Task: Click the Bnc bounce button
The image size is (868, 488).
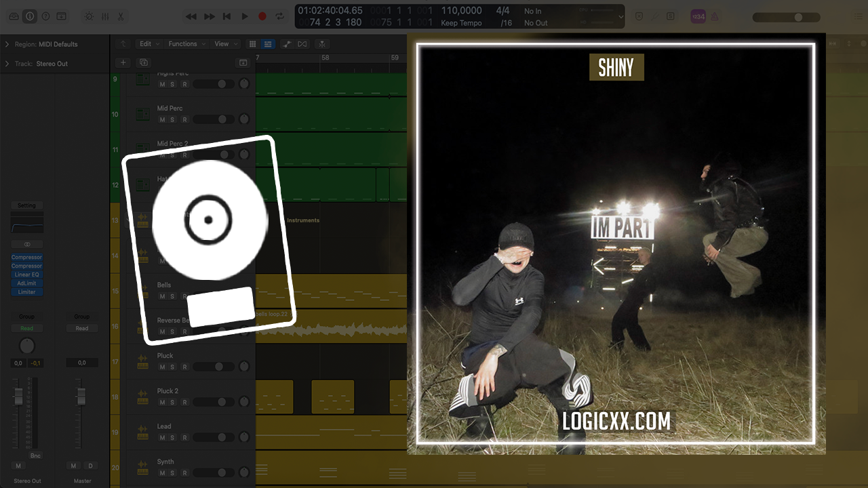Action: tap(35, 455)
